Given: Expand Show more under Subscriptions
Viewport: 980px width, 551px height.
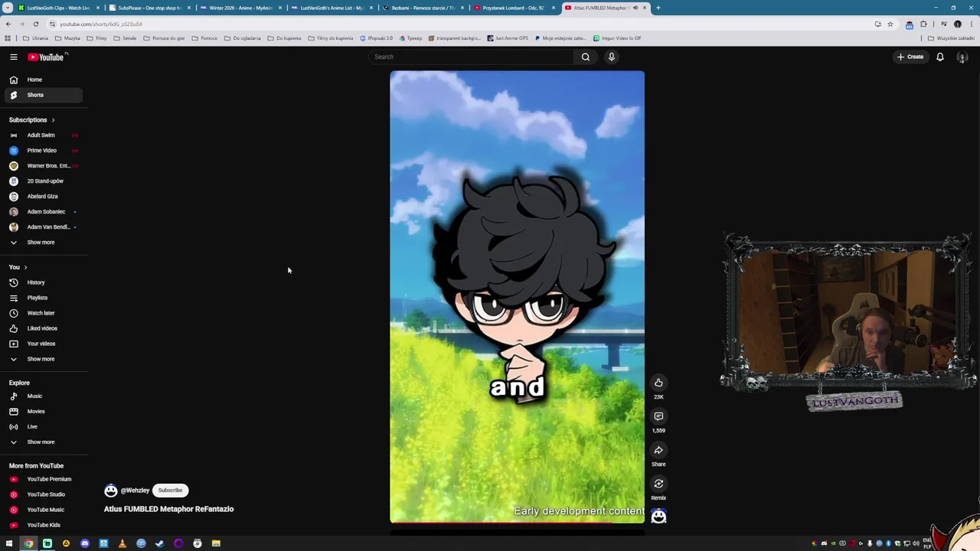Looking at the screenshot, I should 43,243.
